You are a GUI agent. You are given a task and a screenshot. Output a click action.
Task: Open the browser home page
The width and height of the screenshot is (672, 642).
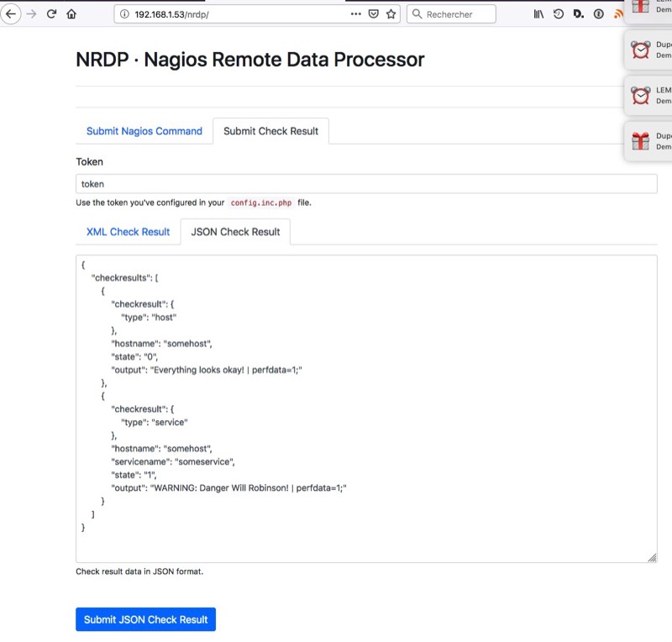pos(71,14)
